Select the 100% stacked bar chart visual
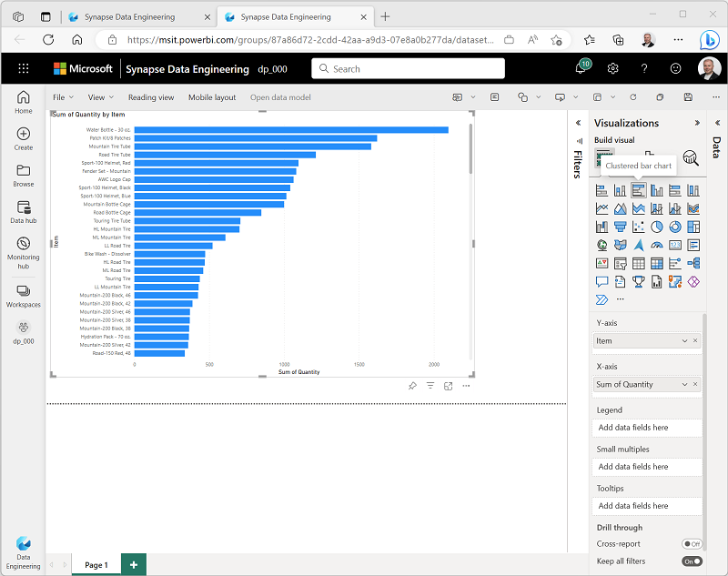Image resolution: width=728 pixels, height=576 pixels. tap(675, 190)
